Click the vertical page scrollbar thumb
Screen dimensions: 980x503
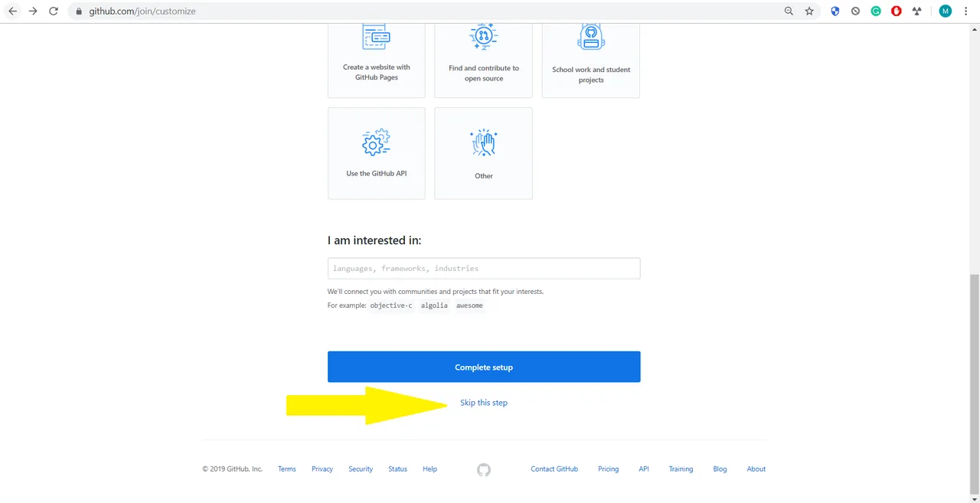(974, 384)
